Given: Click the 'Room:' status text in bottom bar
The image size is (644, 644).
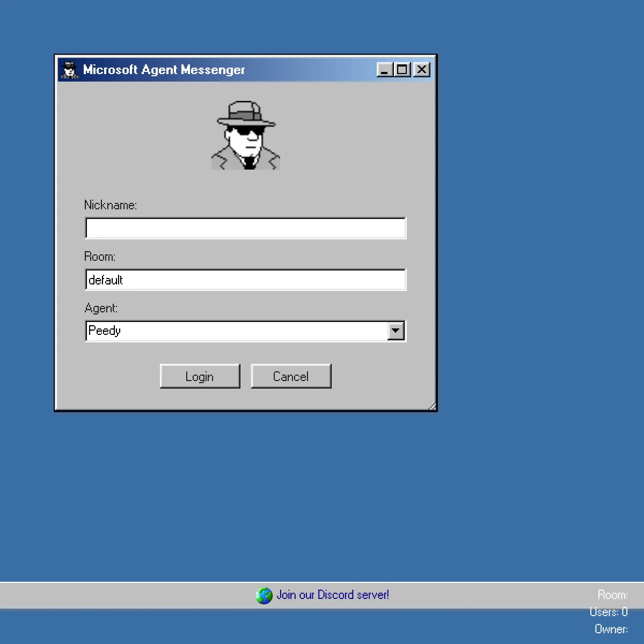Looking at the screenshot, I should 613,595.
